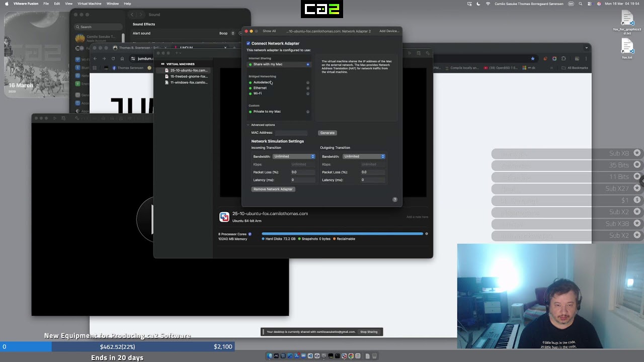This screenshot has width=644, height=362.
Task: Open the OpenBSD 7.5 YouTube bookmark
Action: [x=501, y=68]
